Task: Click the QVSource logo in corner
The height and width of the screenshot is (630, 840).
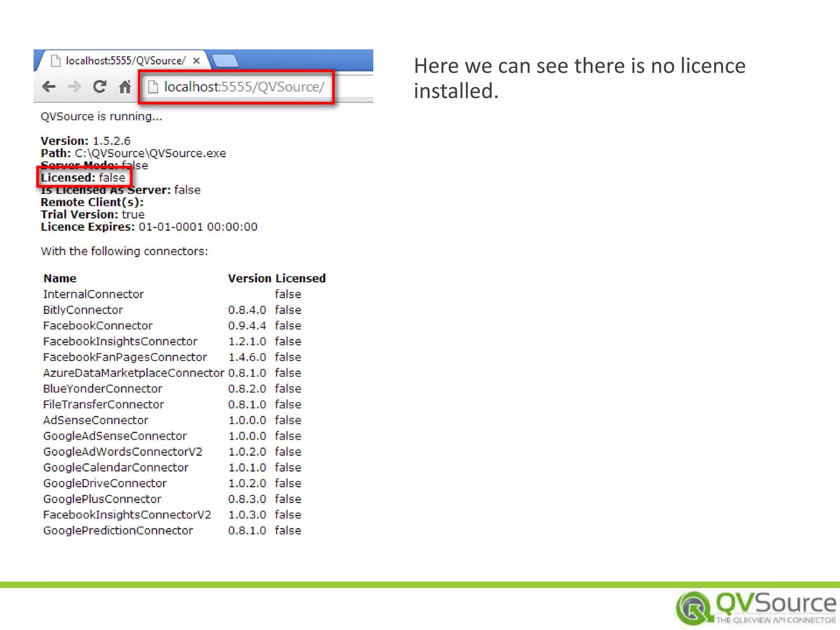Action: 755,607
